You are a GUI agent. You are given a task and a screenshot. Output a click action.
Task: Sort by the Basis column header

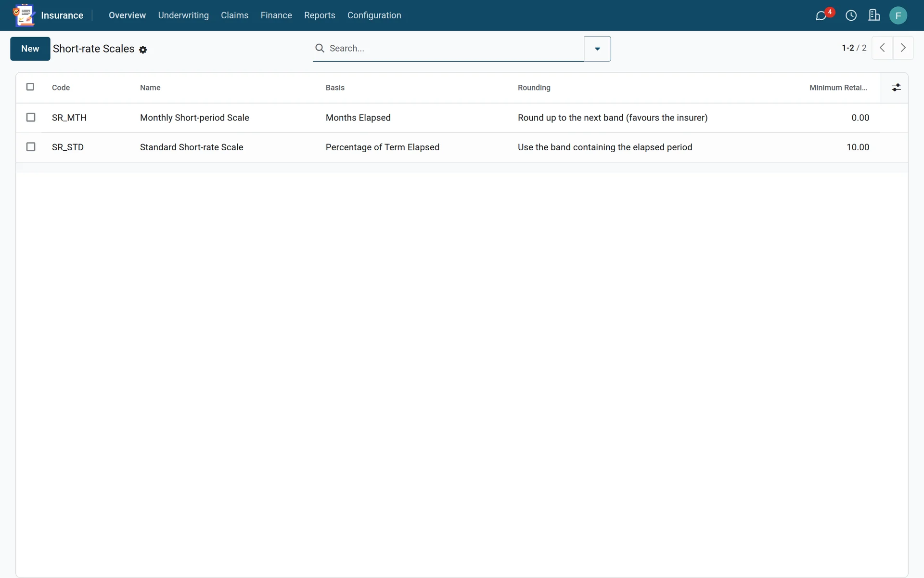coord(335,88)
